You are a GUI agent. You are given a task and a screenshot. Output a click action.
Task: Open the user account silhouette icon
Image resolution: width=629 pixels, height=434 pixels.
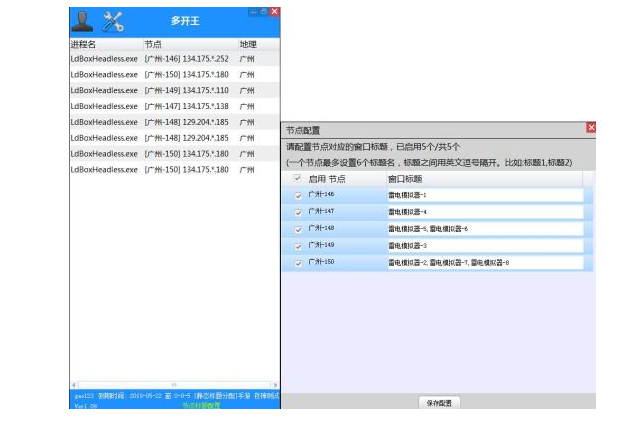(82, 21)
